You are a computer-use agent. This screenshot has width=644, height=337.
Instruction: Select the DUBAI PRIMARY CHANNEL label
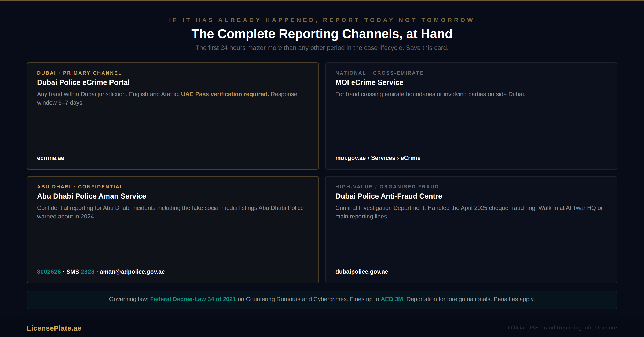(79, 73)
